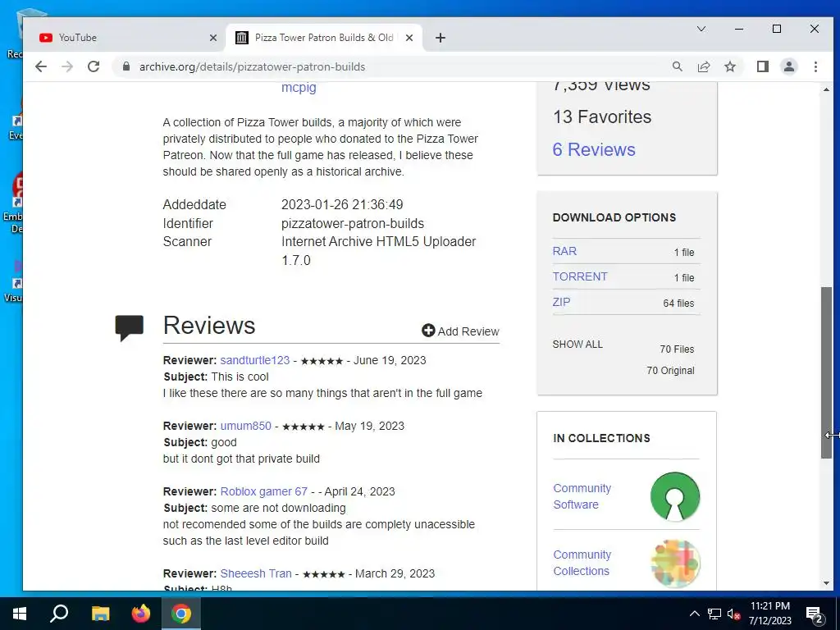Click SHOW ALL download files
Image resolution: width=840 pixels, height=630 pixels.
pos(577,345)
